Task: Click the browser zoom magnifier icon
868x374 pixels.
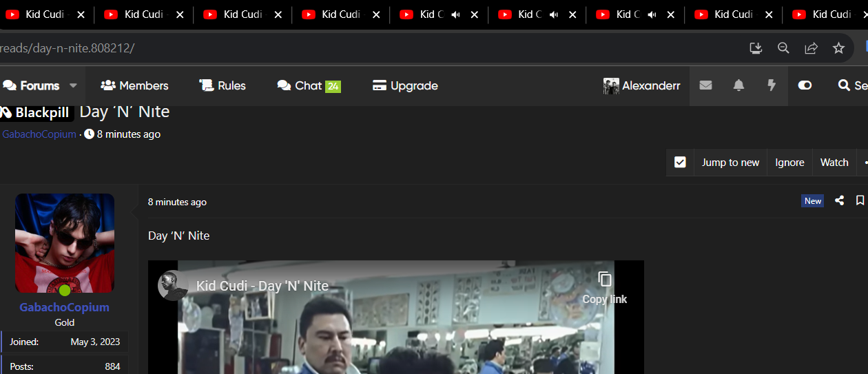Action: click(783, 48)
